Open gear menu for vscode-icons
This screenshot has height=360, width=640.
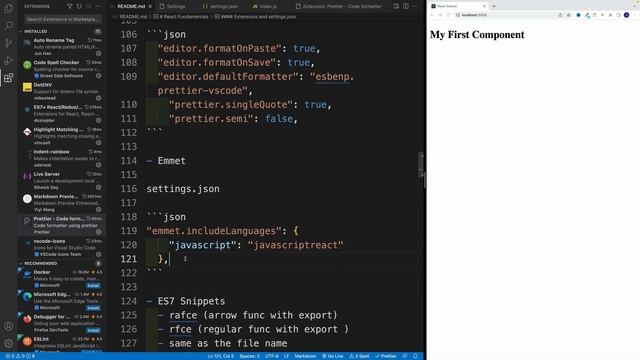98,254
